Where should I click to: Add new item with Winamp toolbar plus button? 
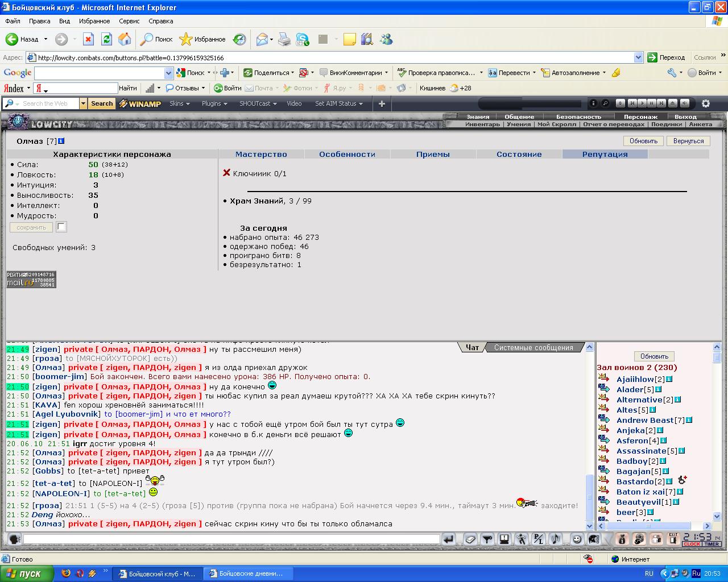click(x=382, y=103)
